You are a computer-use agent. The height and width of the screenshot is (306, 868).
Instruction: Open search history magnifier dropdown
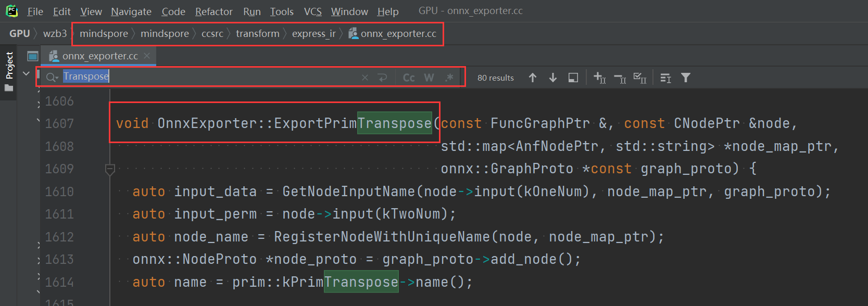52,78
